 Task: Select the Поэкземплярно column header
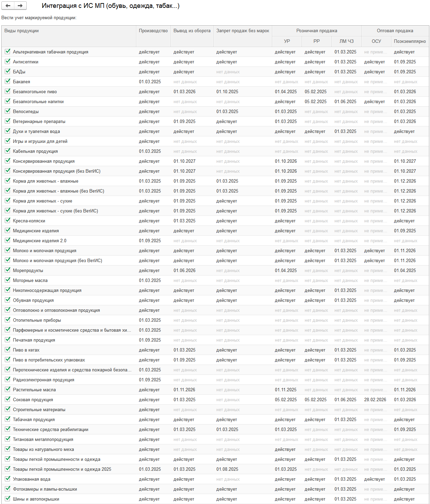click(x=409, y=41)
